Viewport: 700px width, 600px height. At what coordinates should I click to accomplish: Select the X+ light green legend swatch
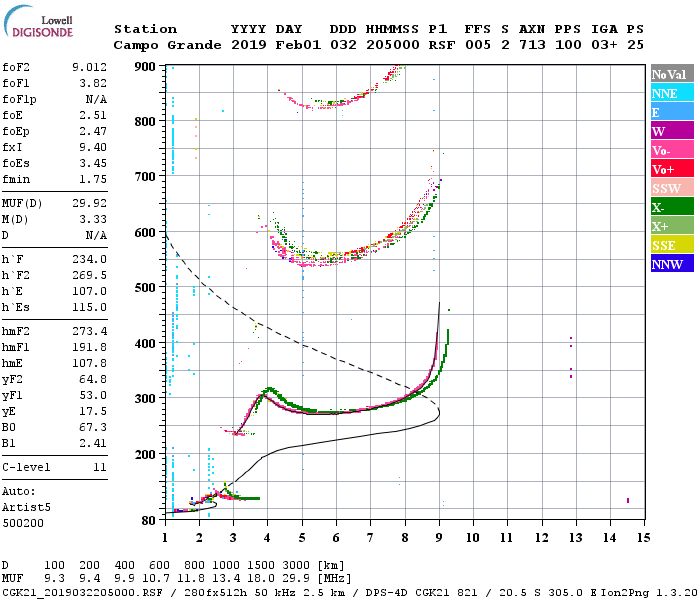[672, 225]
